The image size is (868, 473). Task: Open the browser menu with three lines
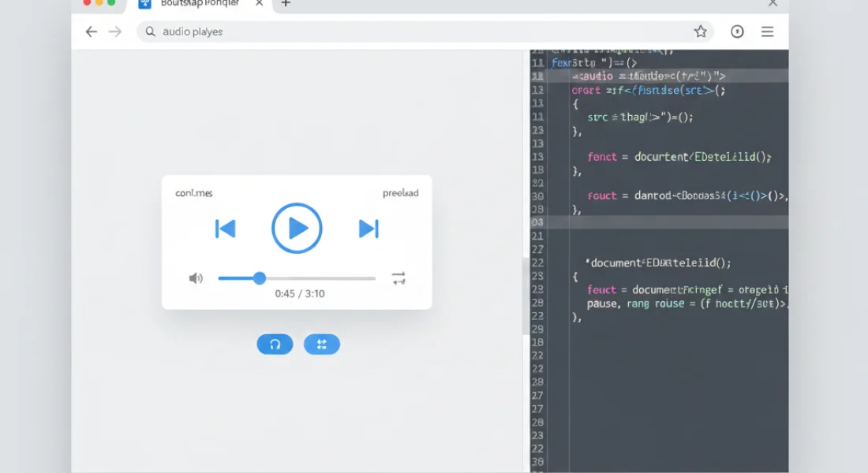767,32
